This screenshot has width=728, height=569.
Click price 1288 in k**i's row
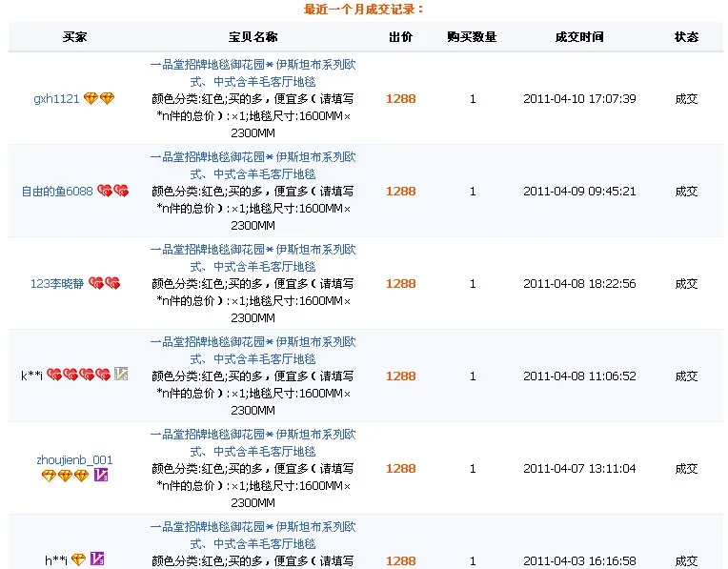(400, 376)
